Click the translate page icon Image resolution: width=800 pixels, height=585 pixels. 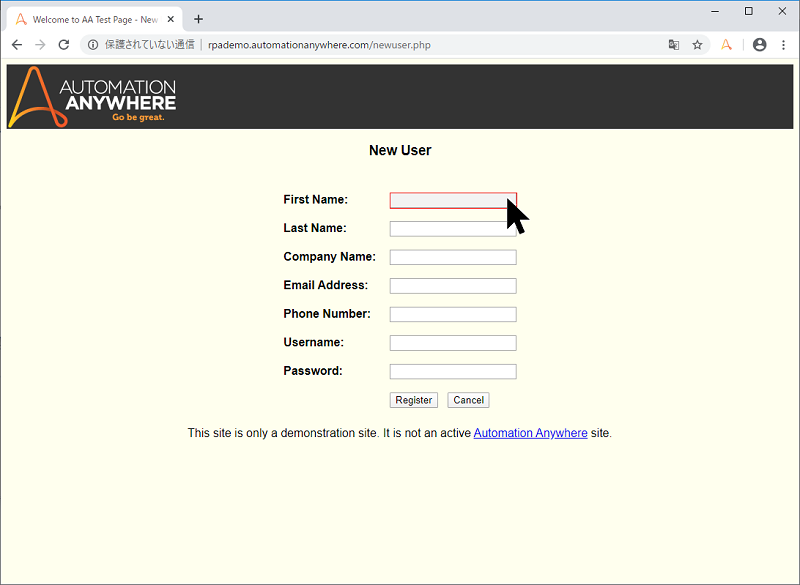673,45
